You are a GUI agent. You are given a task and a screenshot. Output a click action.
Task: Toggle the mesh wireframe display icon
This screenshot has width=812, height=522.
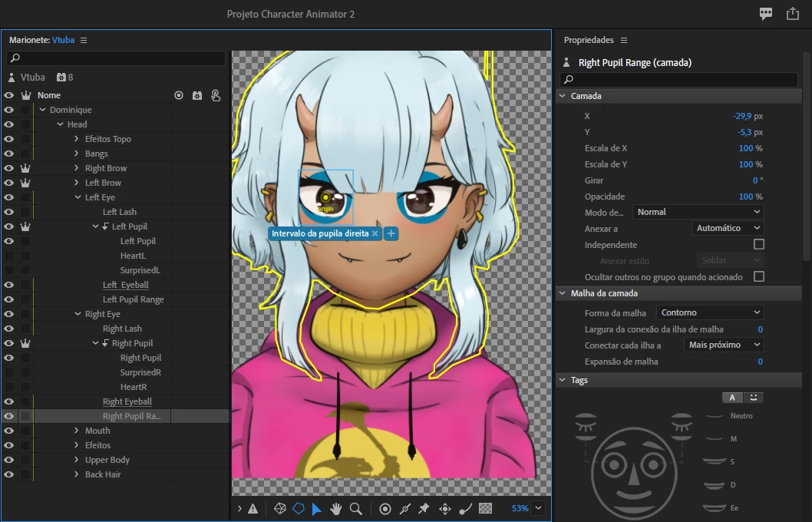tap(279, 508)
